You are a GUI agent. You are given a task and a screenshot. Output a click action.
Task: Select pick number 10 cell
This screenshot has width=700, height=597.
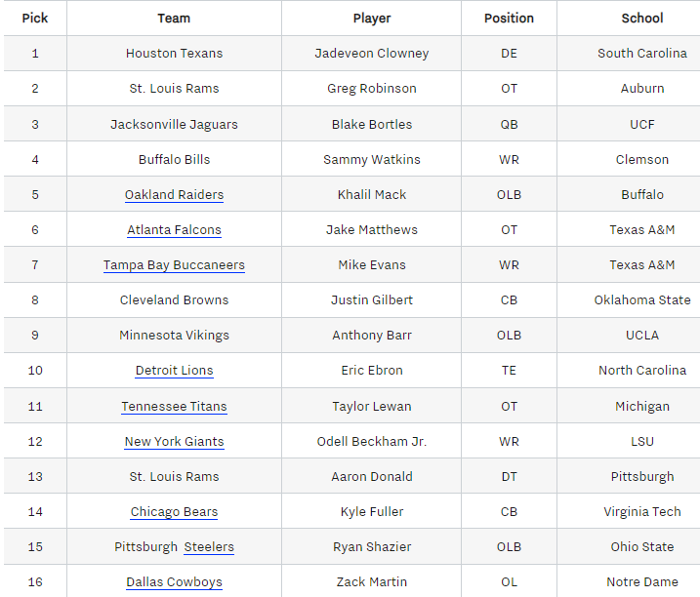(x=35, y=371)
